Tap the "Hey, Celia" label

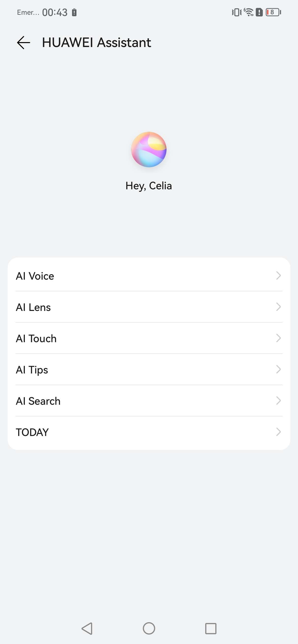pos(149,186)
